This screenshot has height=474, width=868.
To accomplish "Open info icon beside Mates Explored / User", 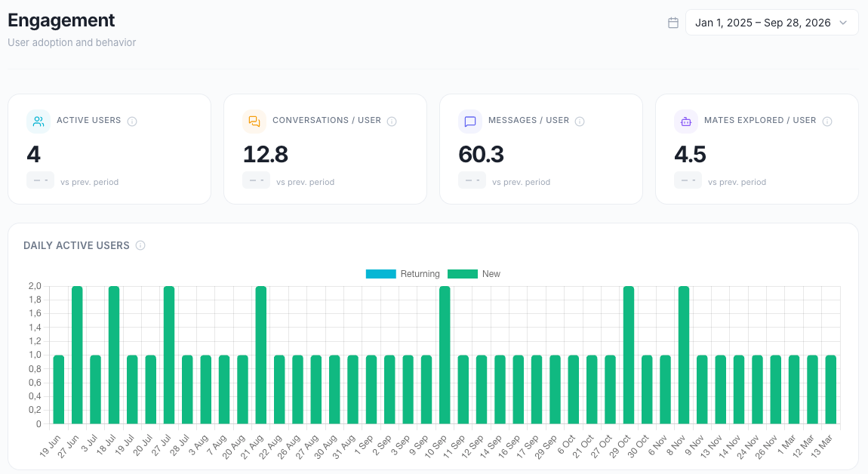I will coord(827,122).
